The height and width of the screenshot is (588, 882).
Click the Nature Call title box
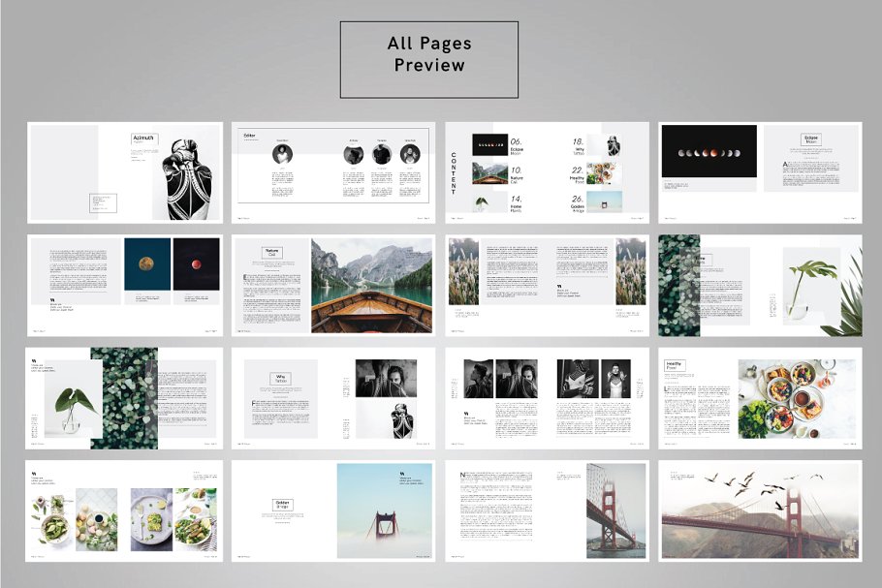[272, 254]
